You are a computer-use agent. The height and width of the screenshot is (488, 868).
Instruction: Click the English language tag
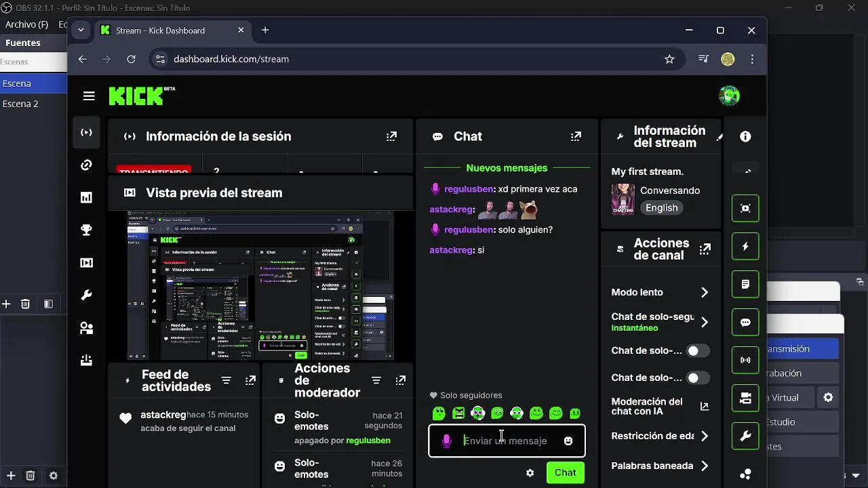tap(661, 208)
